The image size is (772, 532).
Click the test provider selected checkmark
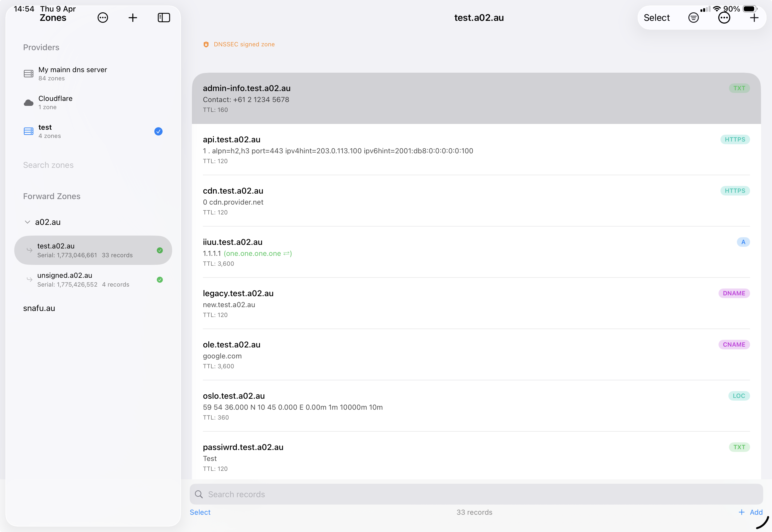pos(158,131)
